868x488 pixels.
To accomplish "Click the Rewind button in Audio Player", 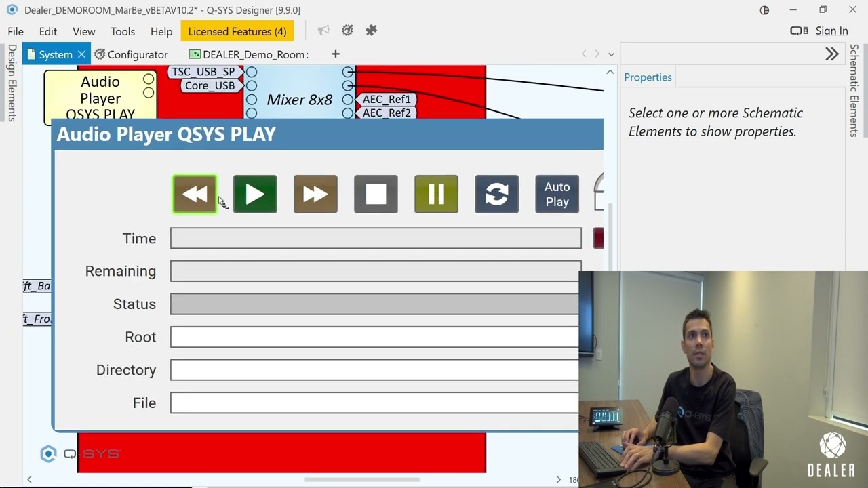I will pyautogui.click(x=195, y=195).
